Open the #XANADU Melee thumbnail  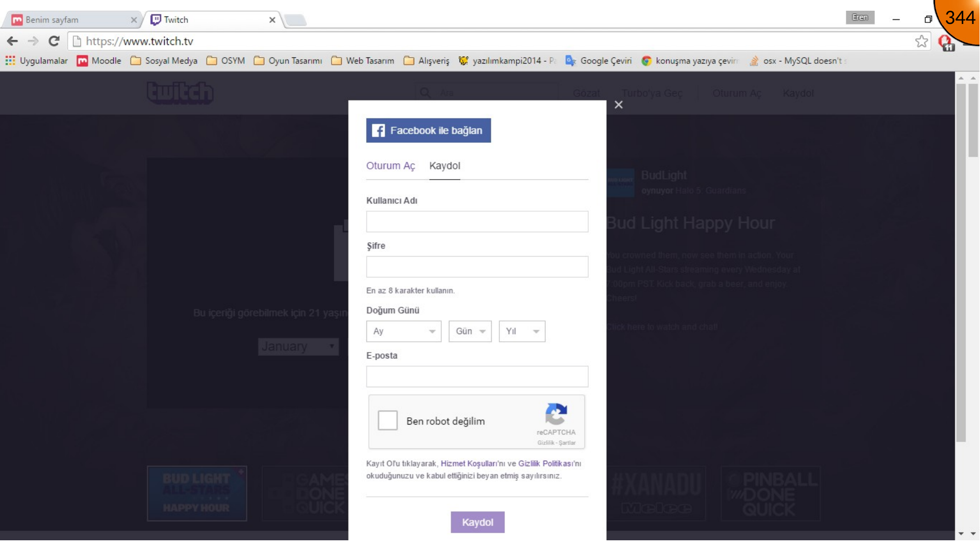(x=656, y=493)
